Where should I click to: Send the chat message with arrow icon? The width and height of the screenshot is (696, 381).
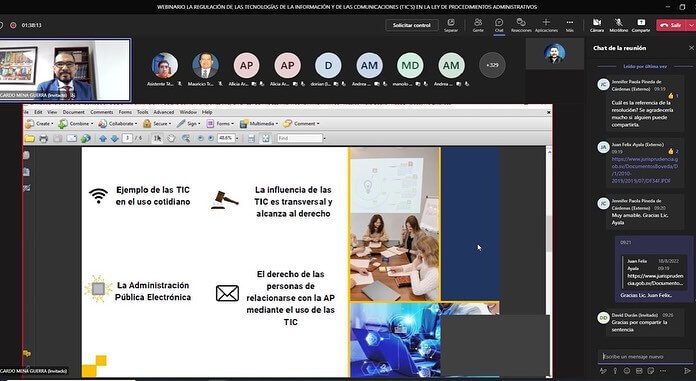tap(687, 371)
